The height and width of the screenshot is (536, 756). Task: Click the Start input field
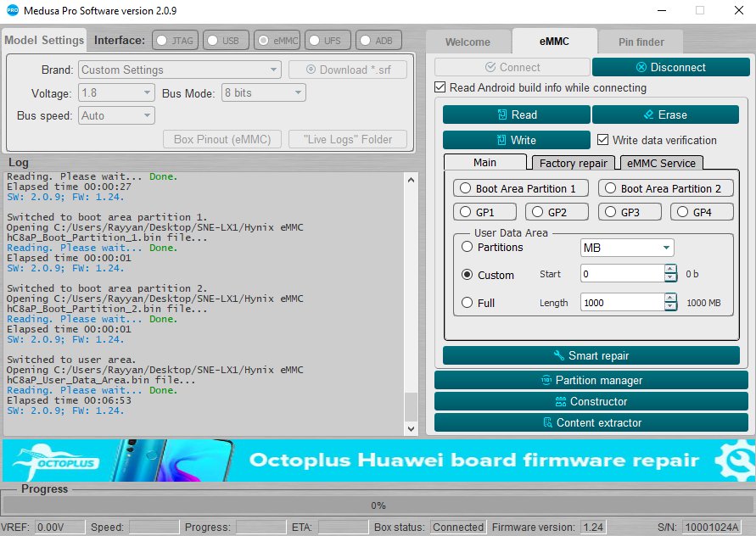click(x=623, y=274)
